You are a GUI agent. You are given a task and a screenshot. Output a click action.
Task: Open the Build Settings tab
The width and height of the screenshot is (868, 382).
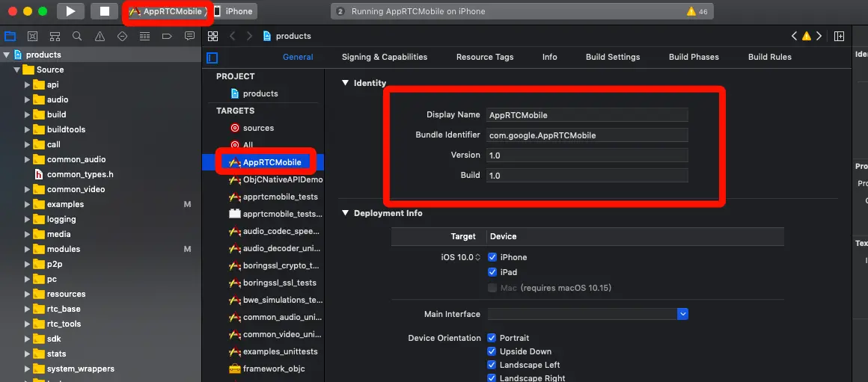pyautogui.click(x=613, y=57)
